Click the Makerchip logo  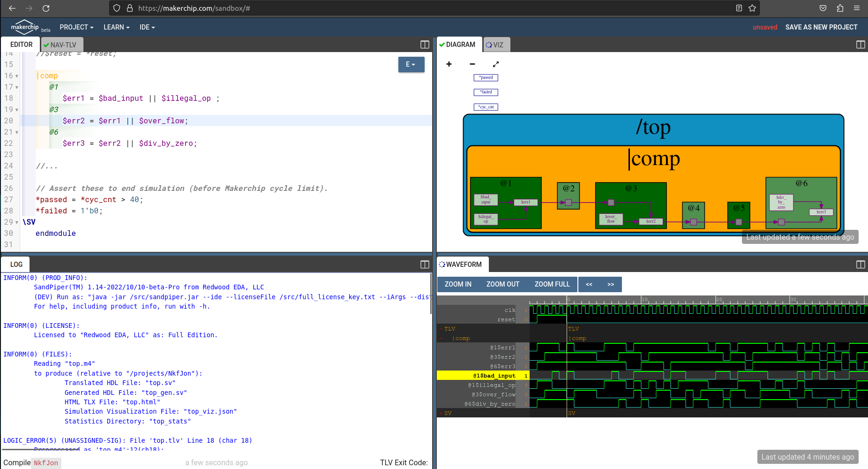pos(25,27)
